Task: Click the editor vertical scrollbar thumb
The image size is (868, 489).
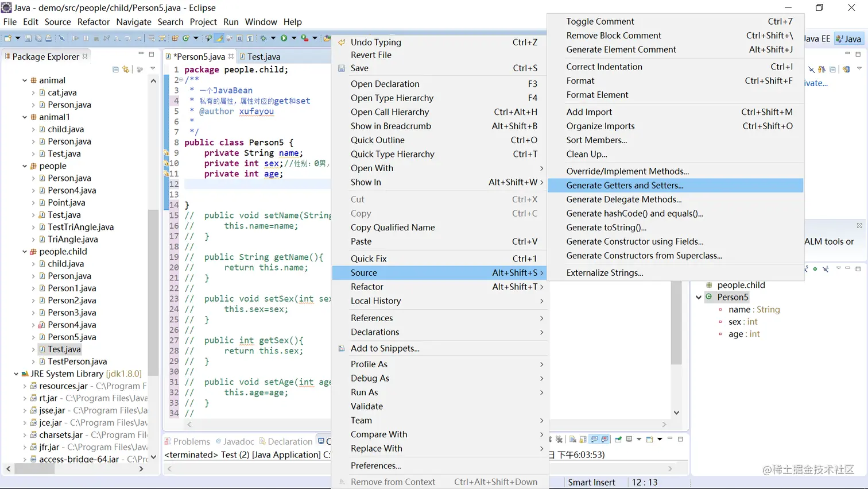Action: click(x=676, y=323)
